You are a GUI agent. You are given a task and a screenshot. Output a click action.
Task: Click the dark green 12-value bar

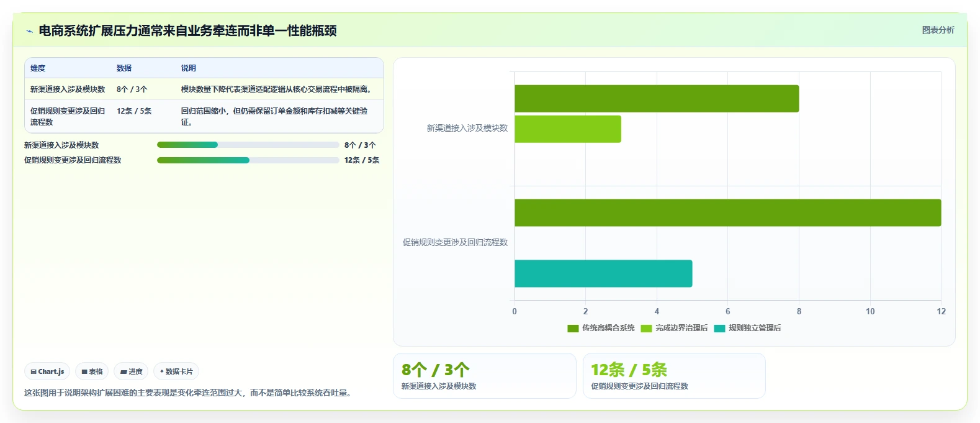[727, 212]
